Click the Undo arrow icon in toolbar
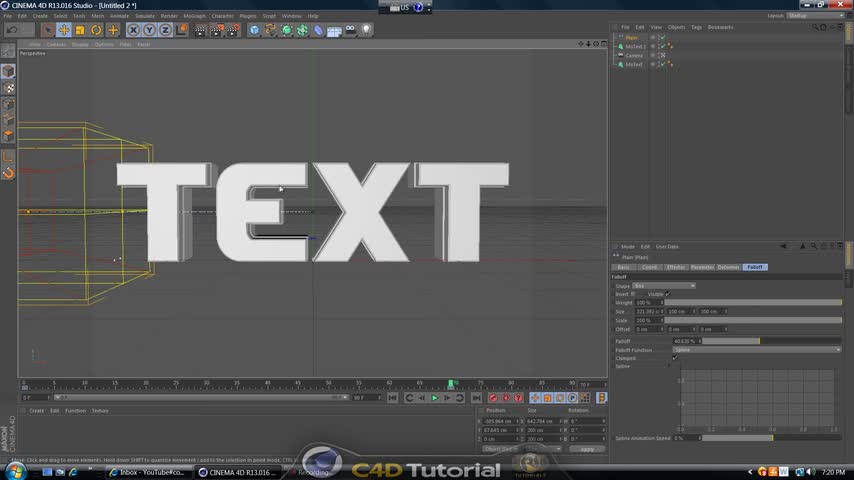Viewport: 854px width, 480px height. tap(12, 30)
